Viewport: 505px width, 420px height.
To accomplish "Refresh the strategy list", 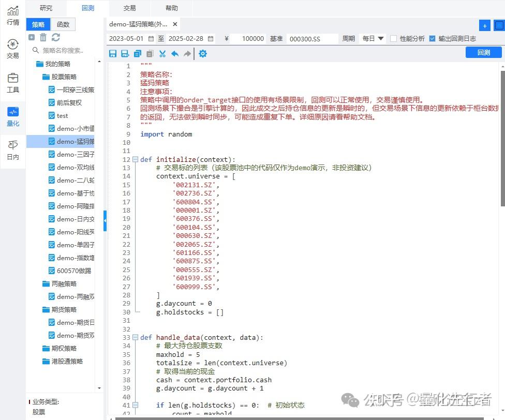I will pyautogui.click(x=55, y=38).
